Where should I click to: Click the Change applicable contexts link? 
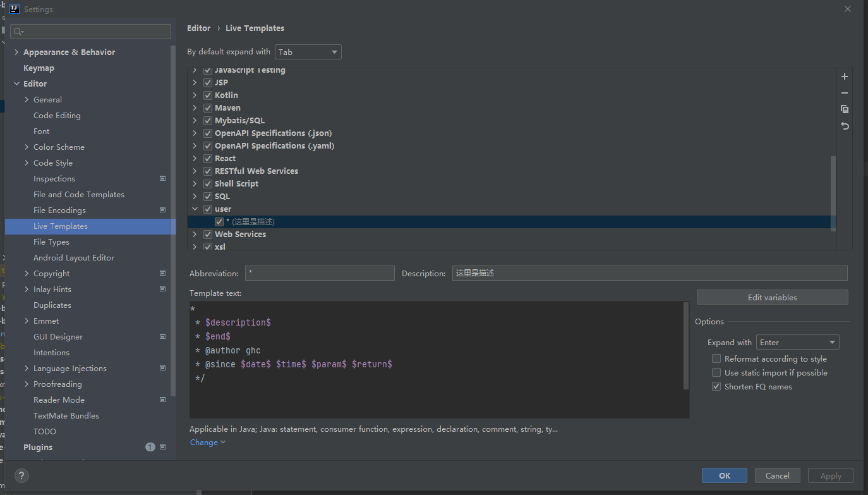tap(207, 443)
